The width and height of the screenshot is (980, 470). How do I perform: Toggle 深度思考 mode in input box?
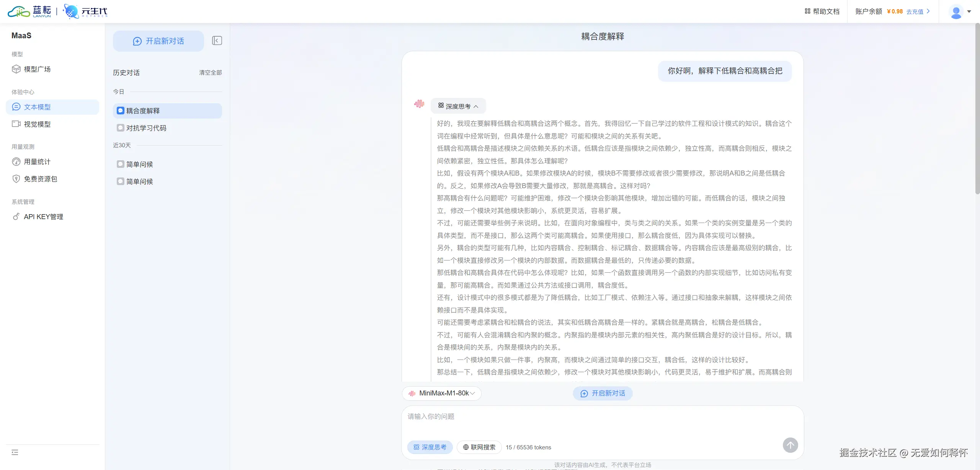click(x=430, y=447)
